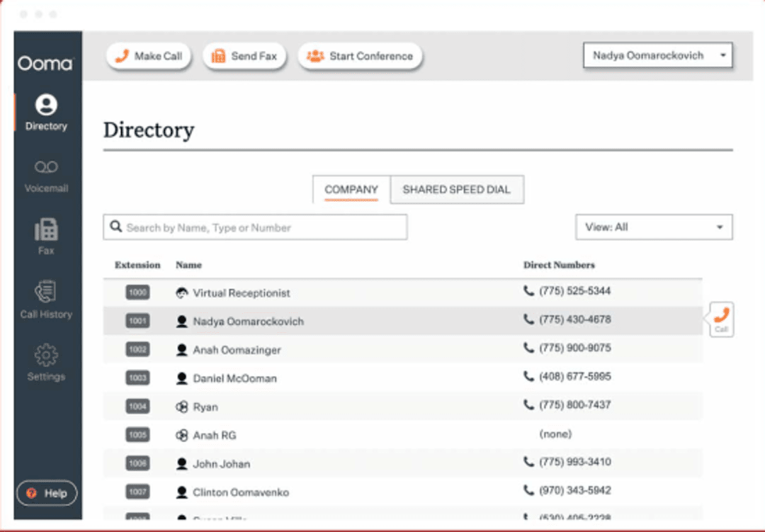Click the Send Fax button
Image resolution: width=765 pixels, height=532 pixels.
coord(244,55)
